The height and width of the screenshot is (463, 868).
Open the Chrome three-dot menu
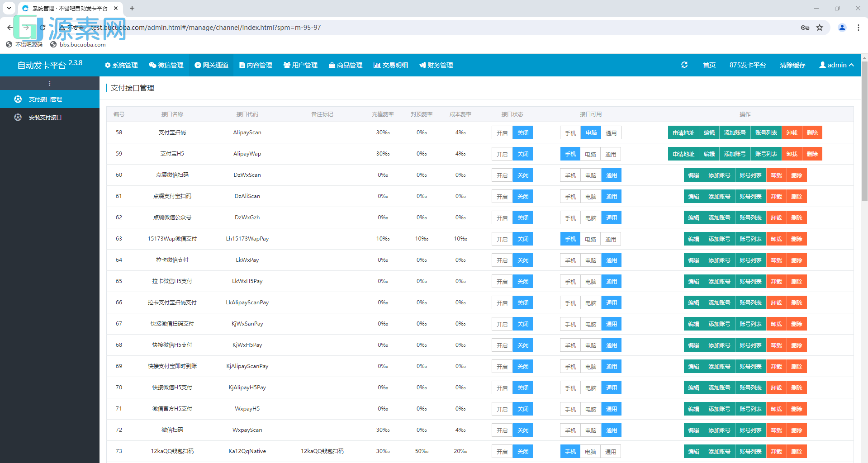pos(858,28)
